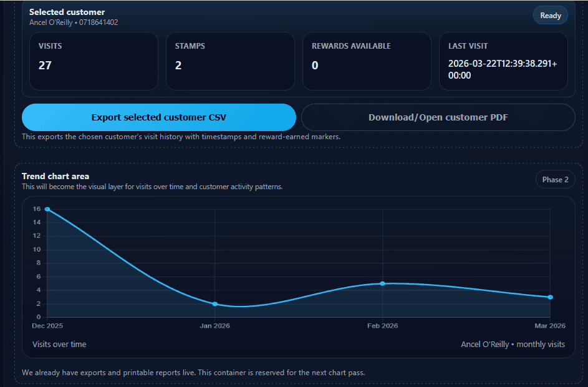The height and width of the screenshot is (387, 588).
Task: Click the Ready status badge
Action: (x=550, y=14)
